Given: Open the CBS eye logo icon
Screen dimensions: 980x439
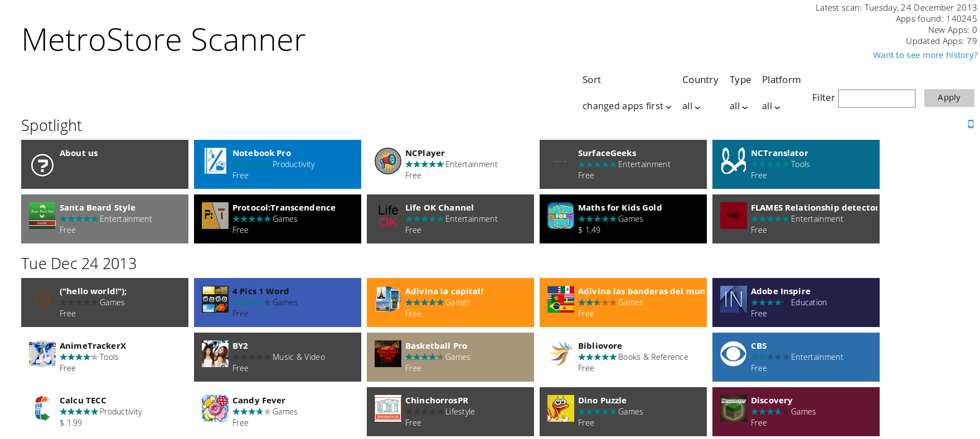Looking at the screenshot, I should (734, 354).
